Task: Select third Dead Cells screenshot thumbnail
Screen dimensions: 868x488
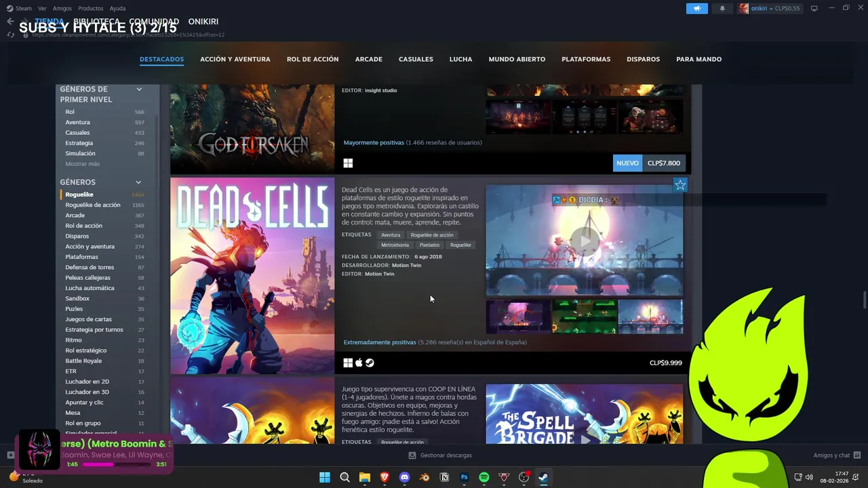Action: pos(650,317)
